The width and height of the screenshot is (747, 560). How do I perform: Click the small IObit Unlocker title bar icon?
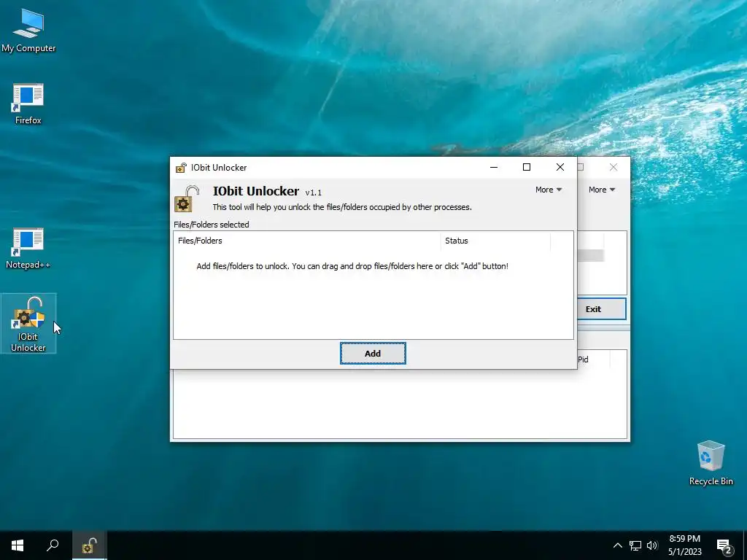click(x=181, y=168)
